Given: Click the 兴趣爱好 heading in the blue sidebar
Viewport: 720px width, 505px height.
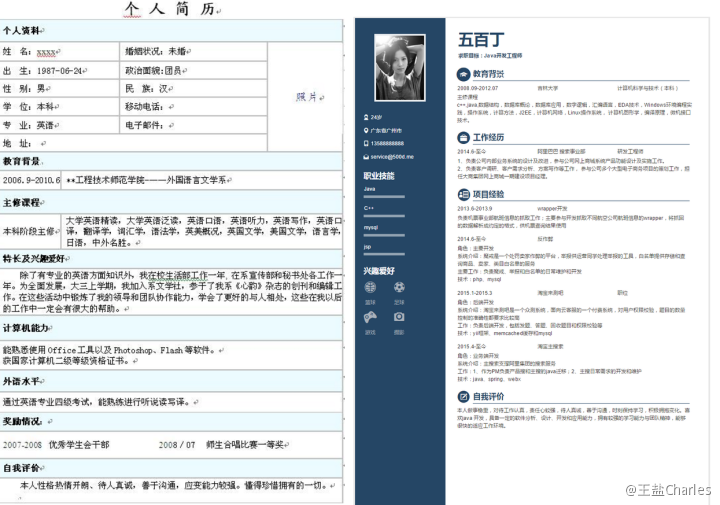Looking at the screenshot, I should click(379, 271).
